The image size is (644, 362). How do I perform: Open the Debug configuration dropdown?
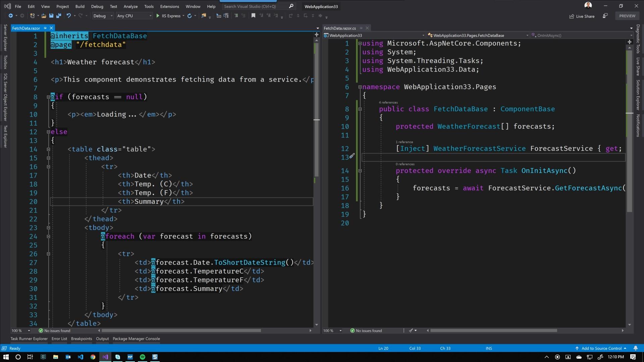103,16
